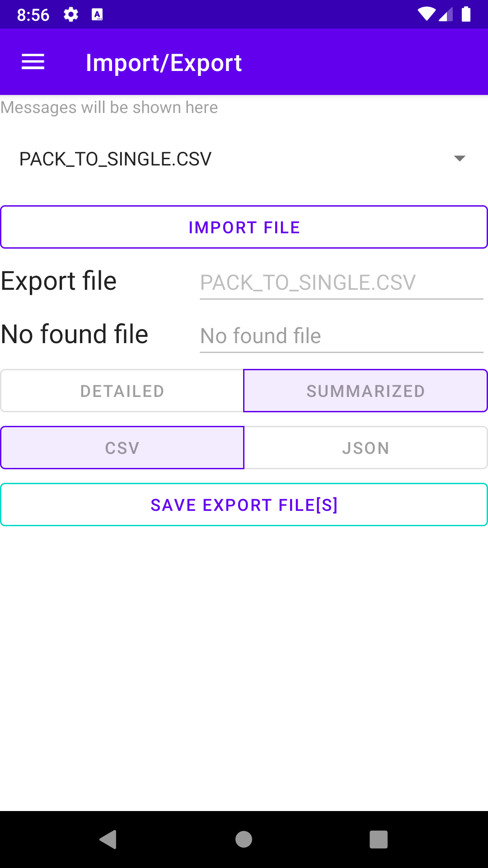The width and height of the screenshot is (488, 868).
Task: Tap the Import/Export screen title
Action: [164, 63]
